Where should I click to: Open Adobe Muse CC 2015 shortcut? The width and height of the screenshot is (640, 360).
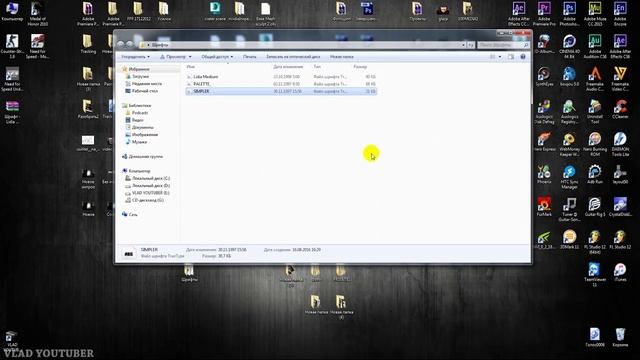tap(595, 13)
